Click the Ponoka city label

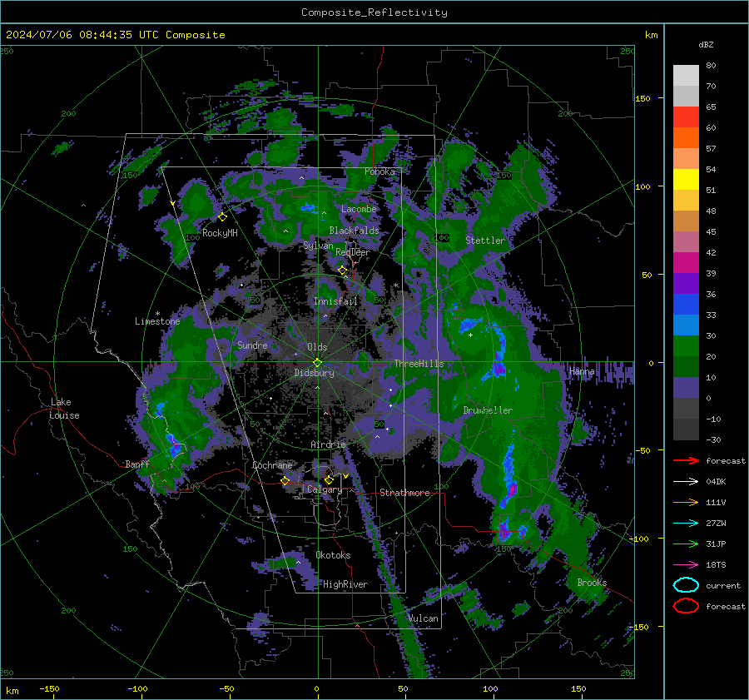pyautogui.click(x=379, y=171)
